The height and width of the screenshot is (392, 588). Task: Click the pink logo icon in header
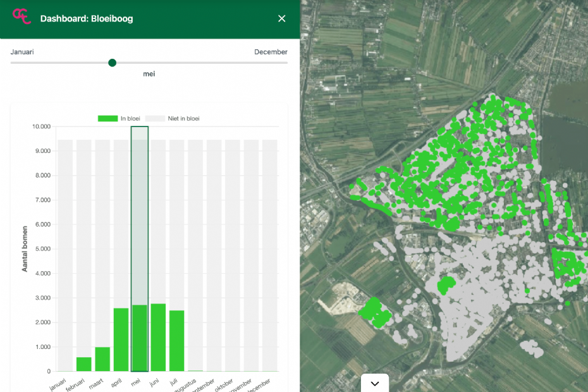tap(22, 18)
